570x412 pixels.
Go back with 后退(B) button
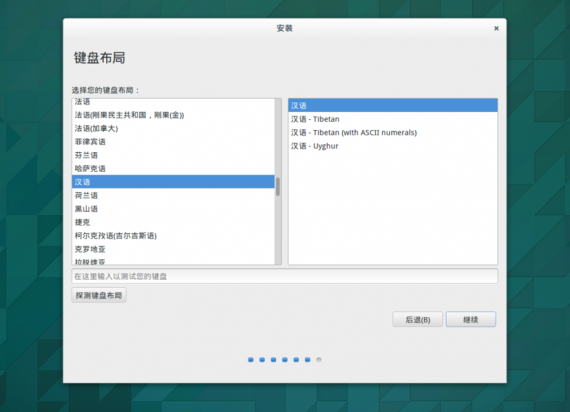pos(418,320)
